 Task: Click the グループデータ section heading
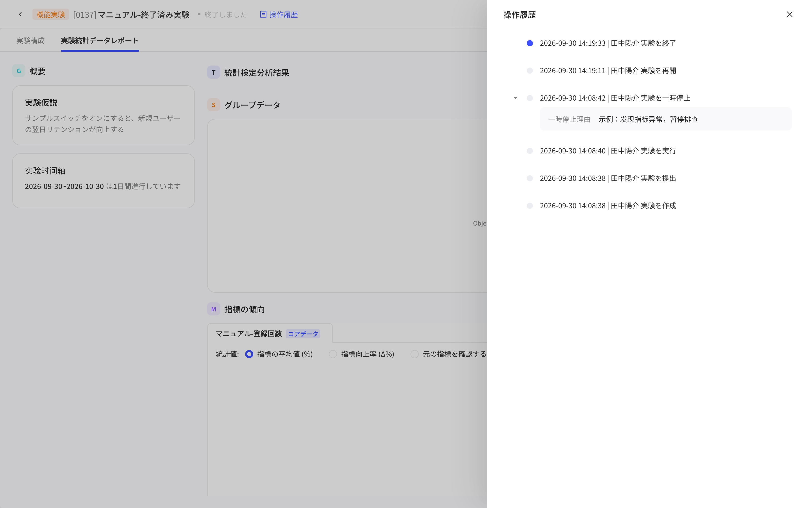coord(252,105)
